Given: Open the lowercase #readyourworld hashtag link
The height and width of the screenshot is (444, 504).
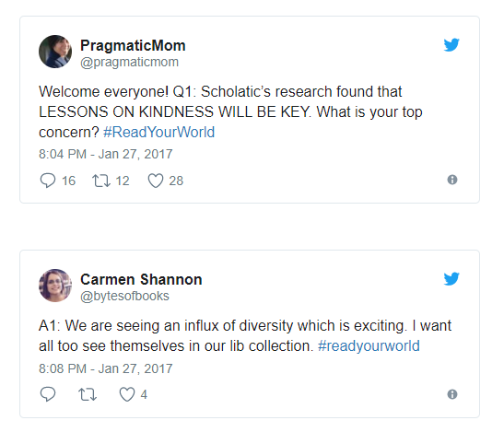Looking at the screenshot, I should 369,346.
